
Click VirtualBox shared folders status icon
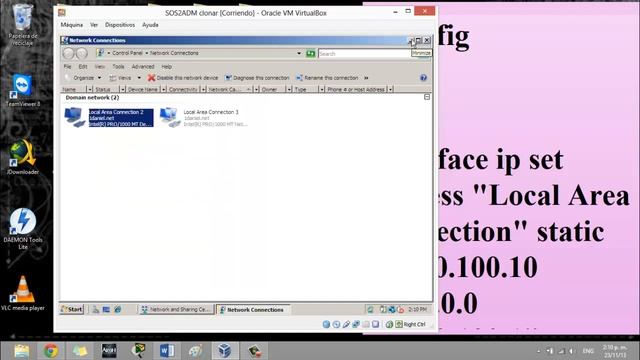click(x=366, y=324)
